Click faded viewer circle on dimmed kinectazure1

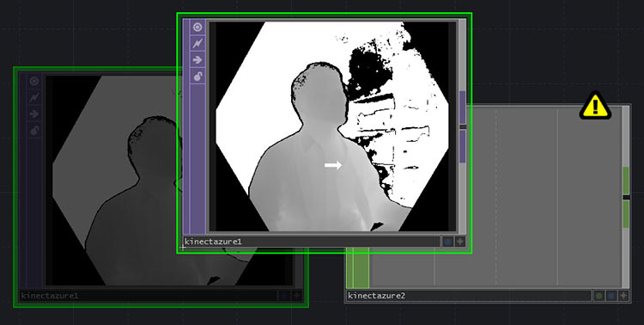tap(34, 82)
